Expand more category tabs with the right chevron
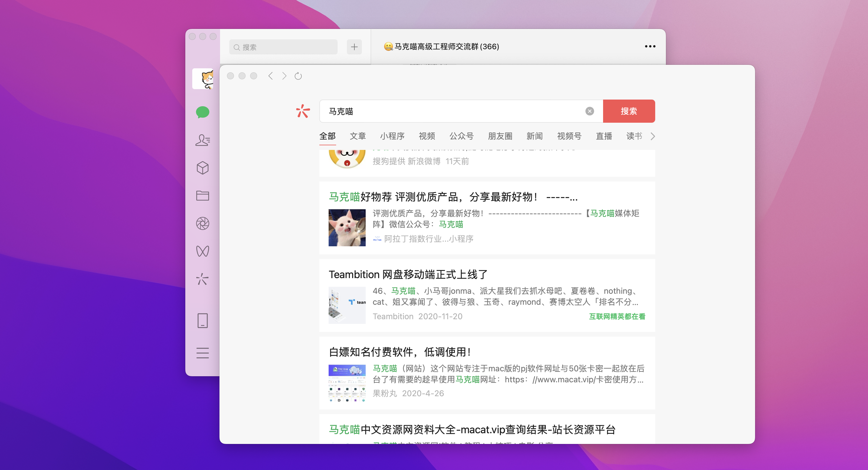Image resolution: width=868 pixels, height=470 pixels. (x=653, y=136)
